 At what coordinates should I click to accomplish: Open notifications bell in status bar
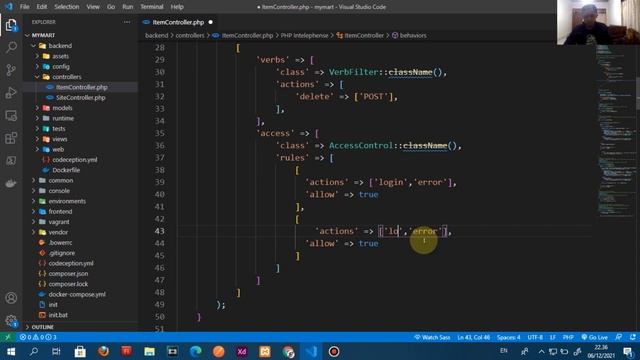(x=632, y=337)
